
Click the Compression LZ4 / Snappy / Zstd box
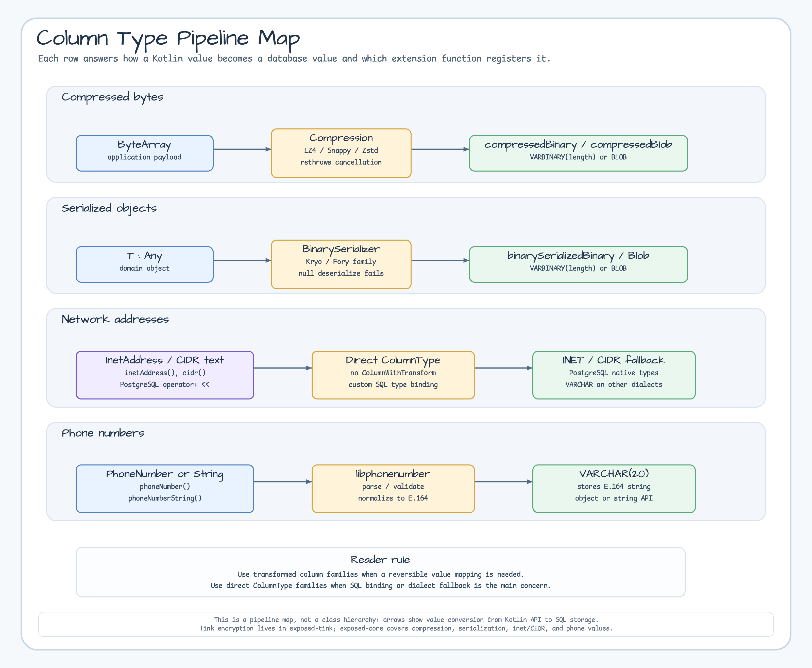tap(341, 153)
